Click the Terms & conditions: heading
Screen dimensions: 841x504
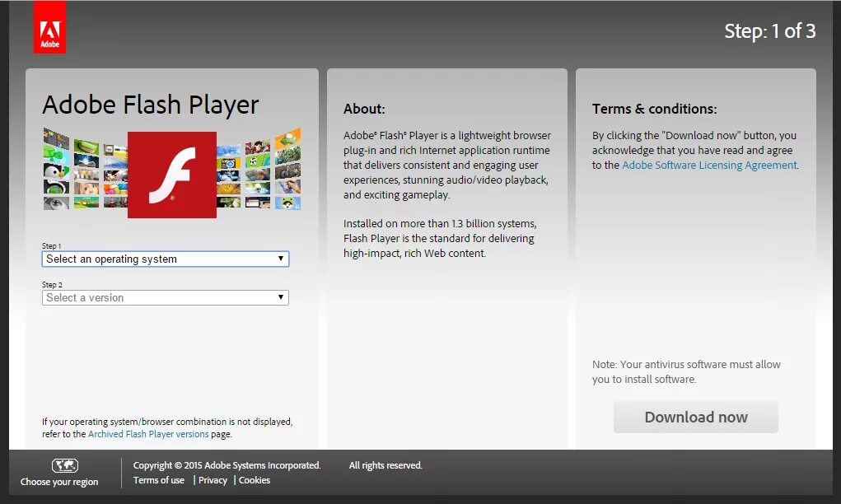(x=654, y=109)
